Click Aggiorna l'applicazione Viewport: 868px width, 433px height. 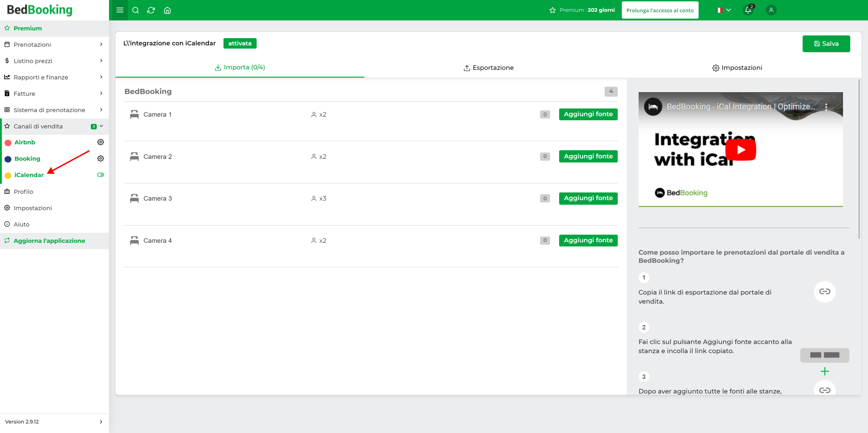(x=55, y=241)
